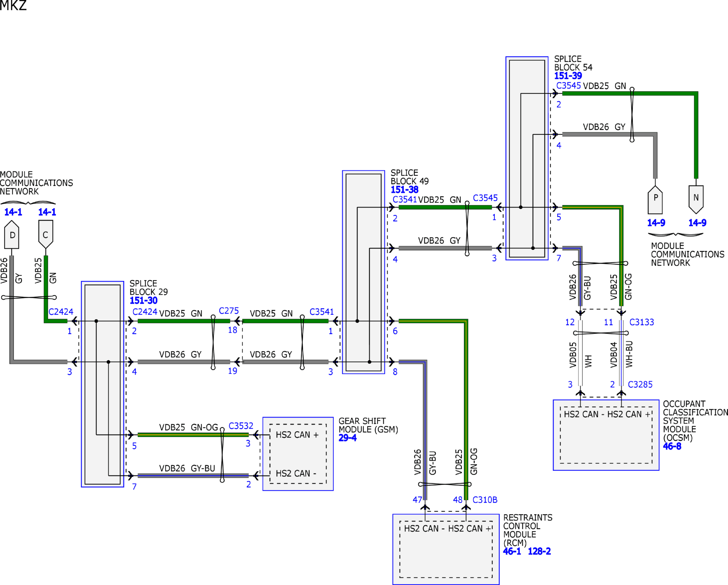This screenshot has width=728, height=585.
Task: Open page reference 14-1 above connector D
Action: point(13,212)
